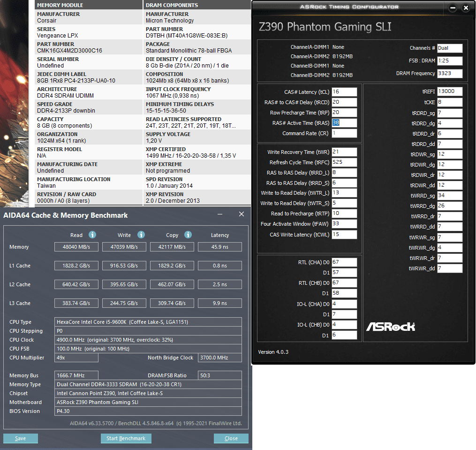Click the CPU Type field with i5-9600K
Screen dimensions: 476x450
point(148,322)
